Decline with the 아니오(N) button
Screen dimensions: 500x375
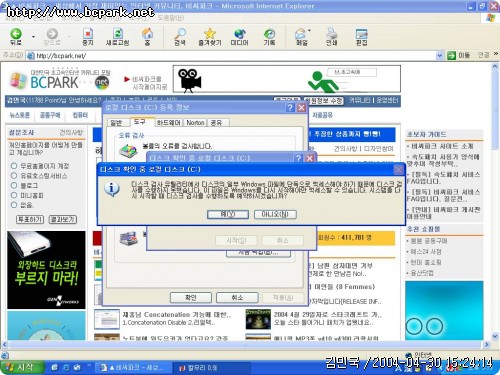click(275, 214)
